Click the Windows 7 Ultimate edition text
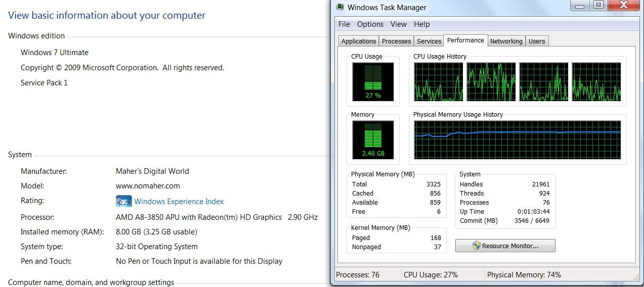Image resolution: width=644 pixels, height=287 pixels. click(55, 53)
